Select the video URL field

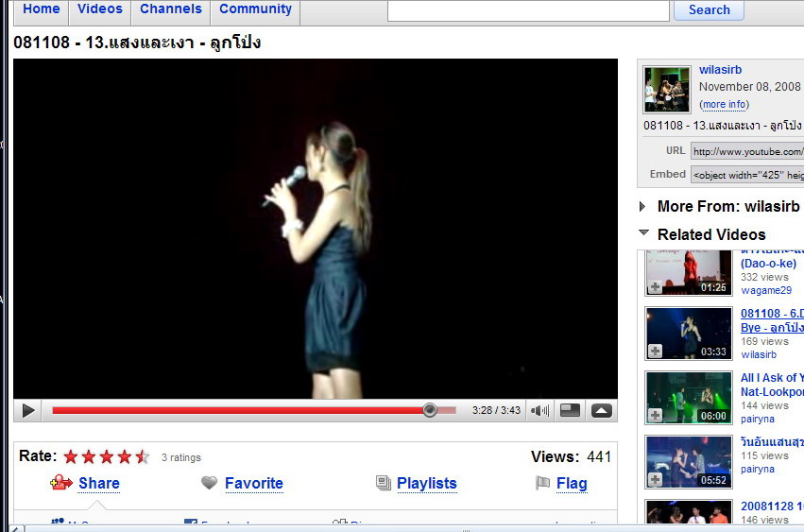coord(747,151)
